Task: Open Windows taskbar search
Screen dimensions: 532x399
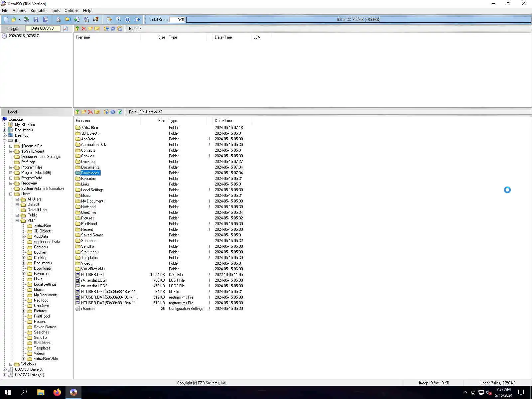Action: click(x=24, y=392)
